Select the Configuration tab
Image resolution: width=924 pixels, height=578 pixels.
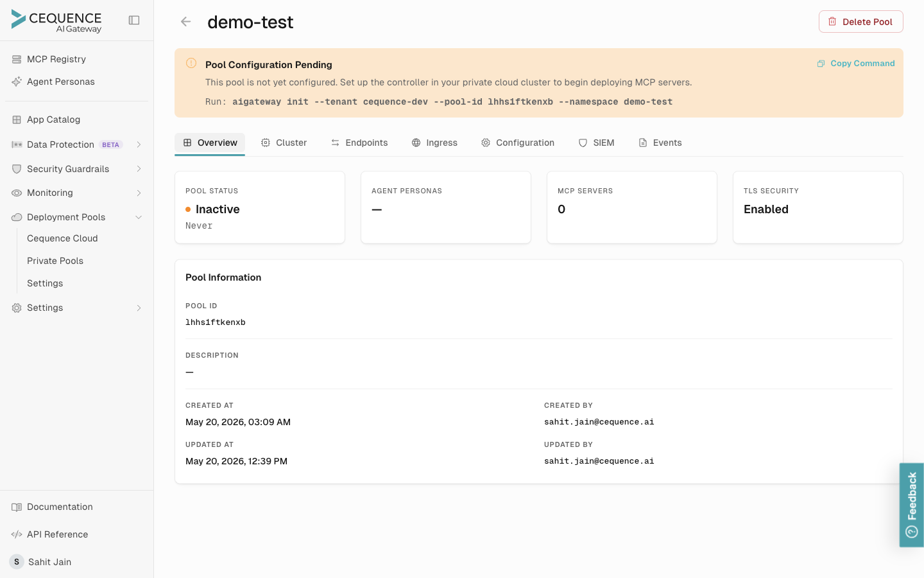(518, 143)
